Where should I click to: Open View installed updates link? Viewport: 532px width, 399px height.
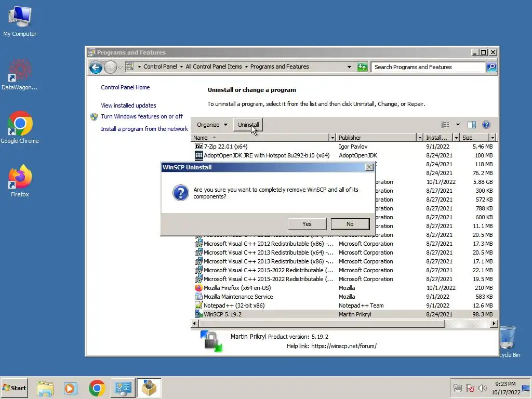(128, 105)
